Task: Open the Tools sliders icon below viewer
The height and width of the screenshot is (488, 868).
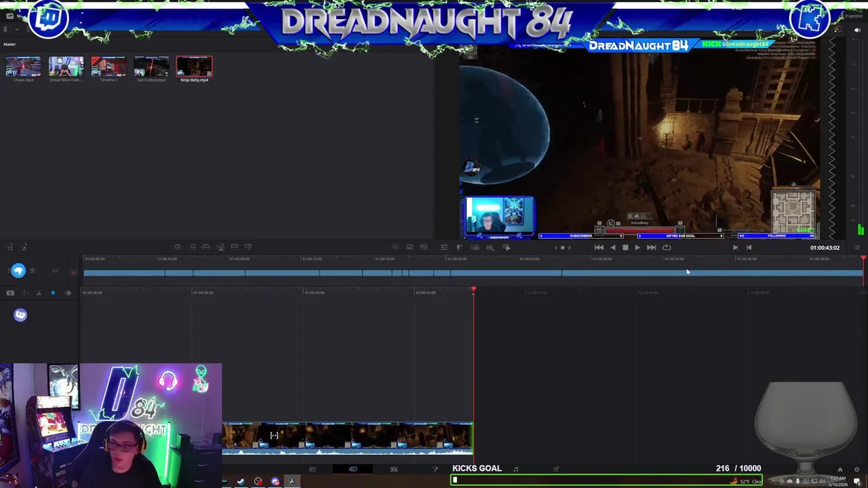Action: point(444,247)
